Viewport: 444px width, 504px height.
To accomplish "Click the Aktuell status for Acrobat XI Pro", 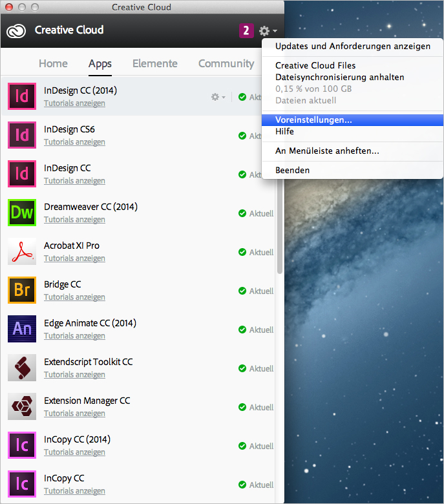I will click(261, 252).
